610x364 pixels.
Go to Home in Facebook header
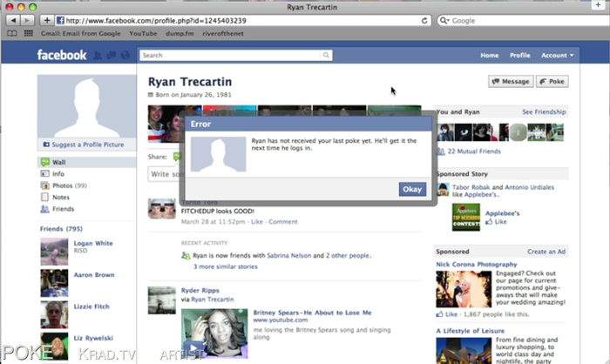click(490, 55)
